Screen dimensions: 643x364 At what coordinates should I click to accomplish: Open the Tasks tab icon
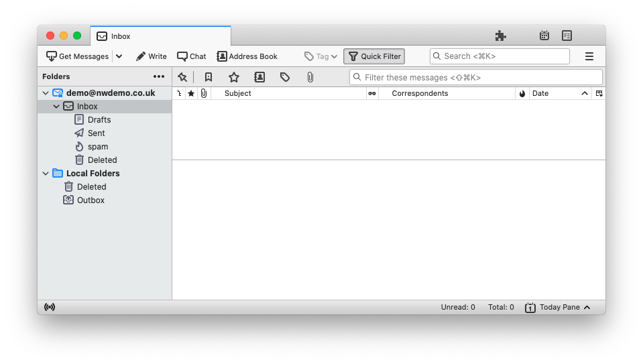pyautogui.click(x=567, y=36)
